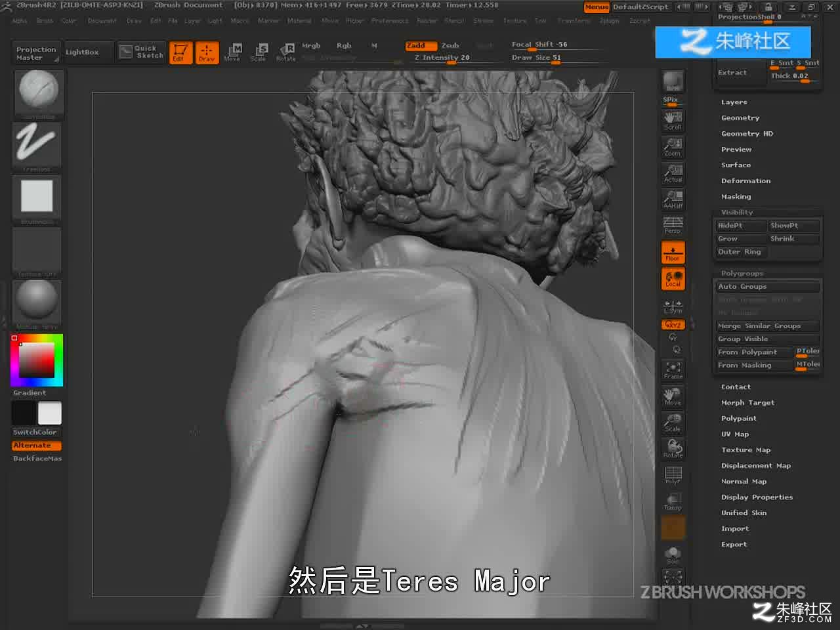Image resolution: width=840 pixels, height=630 pixels.
Task: Click Merge Similar Groups button
Action: [x=768, y=326]
